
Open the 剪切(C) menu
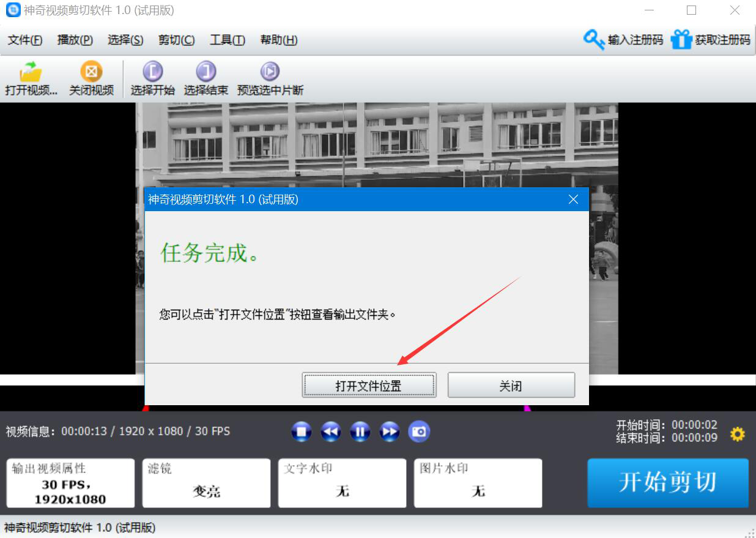[176, 40]
